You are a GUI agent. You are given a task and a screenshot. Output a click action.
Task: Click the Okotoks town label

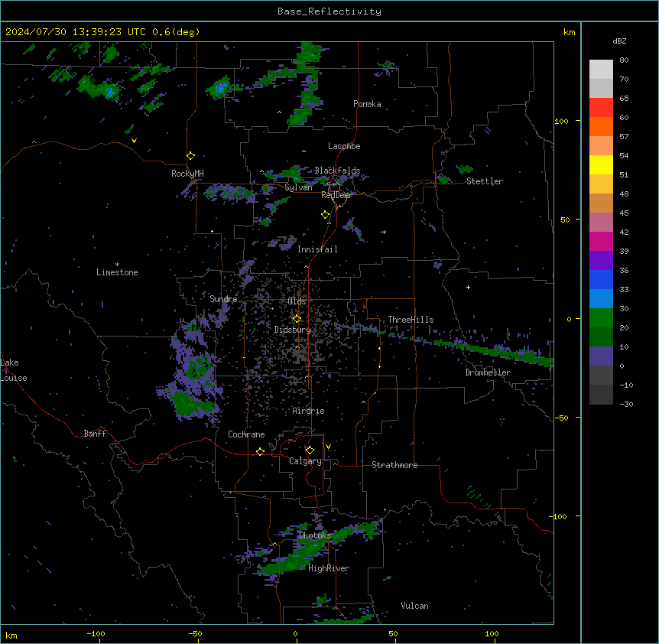tap(315, 535)
